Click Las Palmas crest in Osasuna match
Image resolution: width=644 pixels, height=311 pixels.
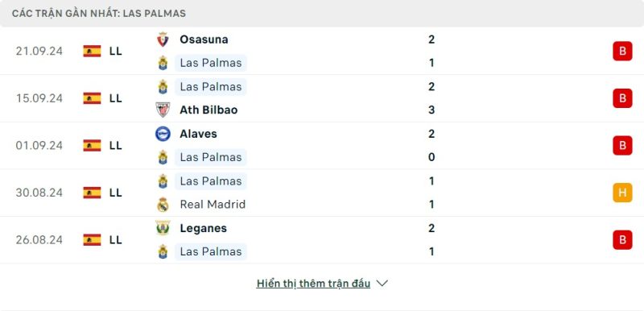(163, 63)
